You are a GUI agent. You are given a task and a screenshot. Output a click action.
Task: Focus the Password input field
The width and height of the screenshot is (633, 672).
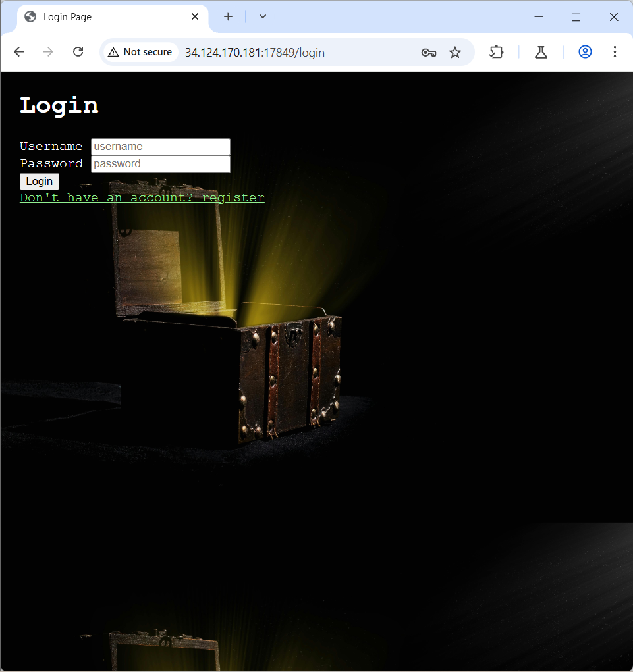coord(161,164)
